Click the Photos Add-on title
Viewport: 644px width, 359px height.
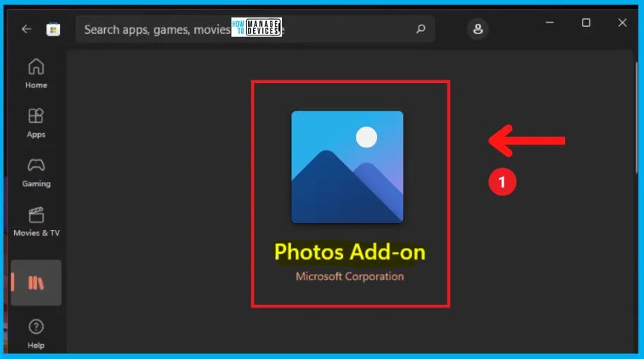(x=350, y=252)
